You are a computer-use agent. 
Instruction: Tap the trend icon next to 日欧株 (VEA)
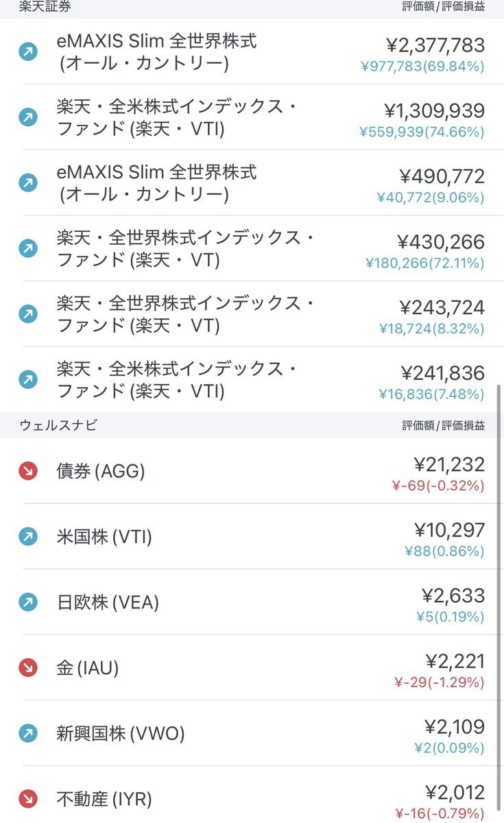point(28,602)
